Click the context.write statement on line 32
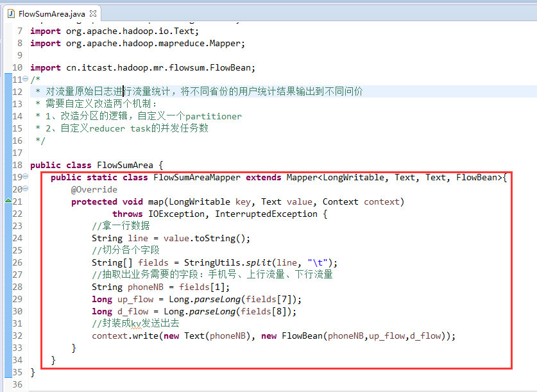Viewport: 537px width, 392px height. point(274,336)
